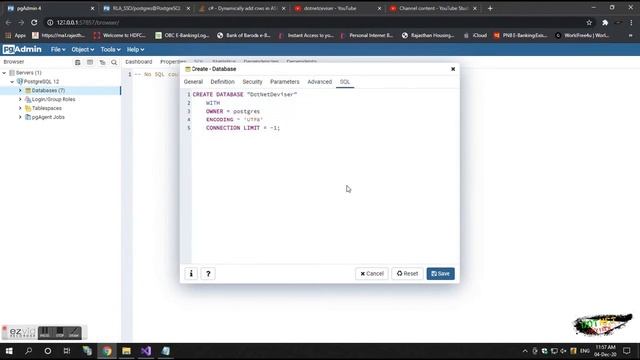
Task: Expand the Tablespaces node
Action: (x=20, y=108)
